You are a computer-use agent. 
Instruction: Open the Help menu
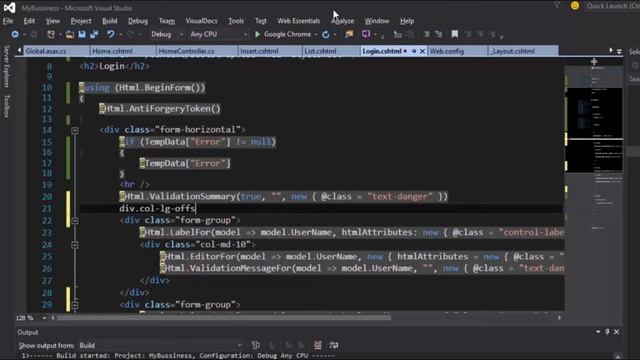407,21
